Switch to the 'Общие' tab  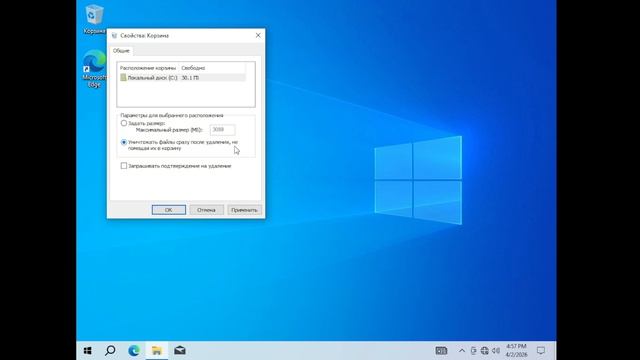(121, 51)
